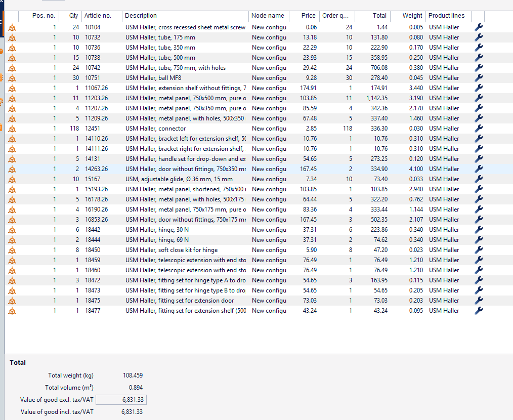513x420 pixels.
Task: Click article number 16190.26
Action: pos(97,209)
